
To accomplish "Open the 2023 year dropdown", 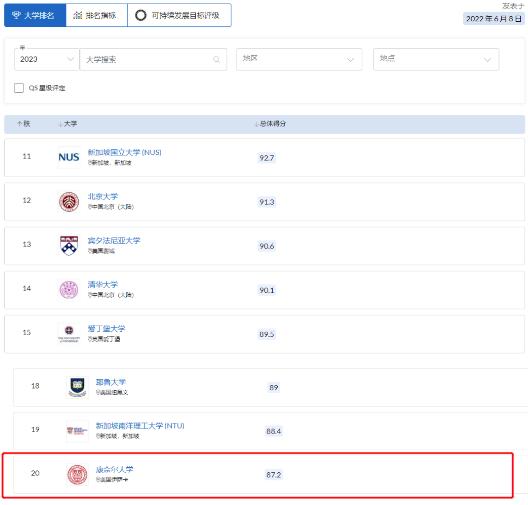I will [x=47, y=60].
